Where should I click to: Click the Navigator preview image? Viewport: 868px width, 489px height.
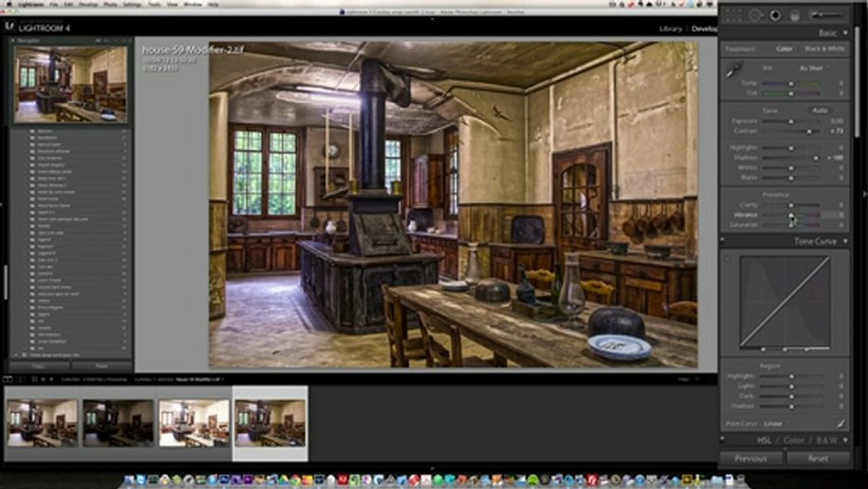click(71, 84)
